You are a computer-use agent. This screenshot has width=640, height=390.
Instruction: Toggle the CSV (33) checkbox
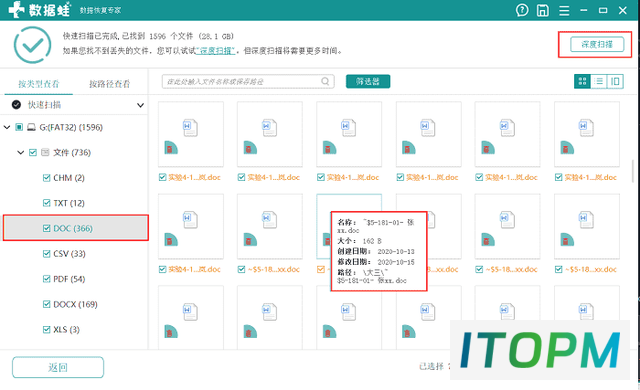47,254
